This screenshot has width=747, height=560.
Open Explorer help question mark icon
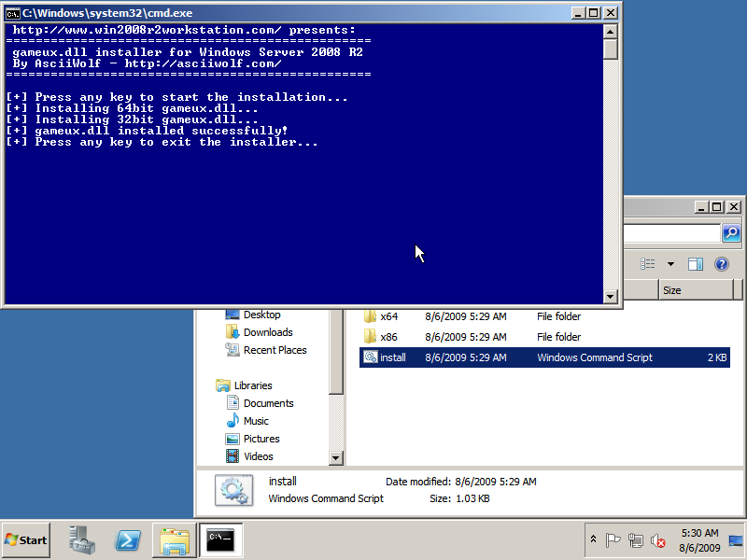click(x=722, y=264)
